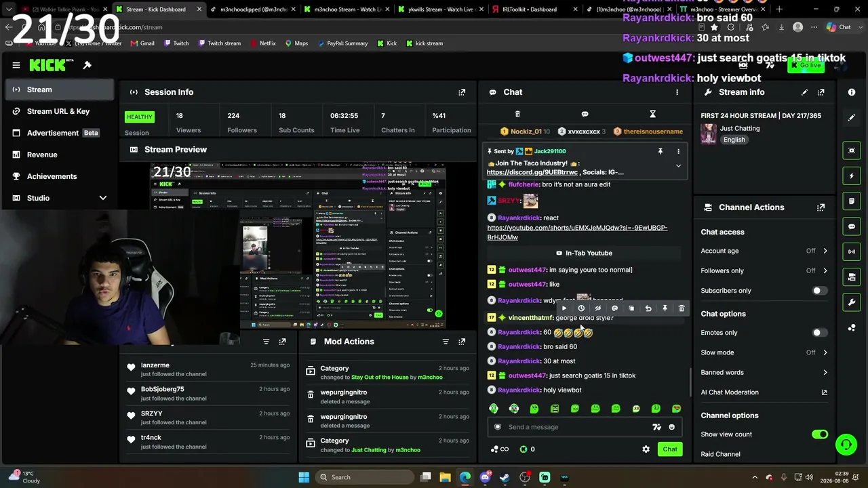Open the weather widget showing 13°C Cloudy
The width and height of the screenshot is (868, 488).
[x=24, y=477]
